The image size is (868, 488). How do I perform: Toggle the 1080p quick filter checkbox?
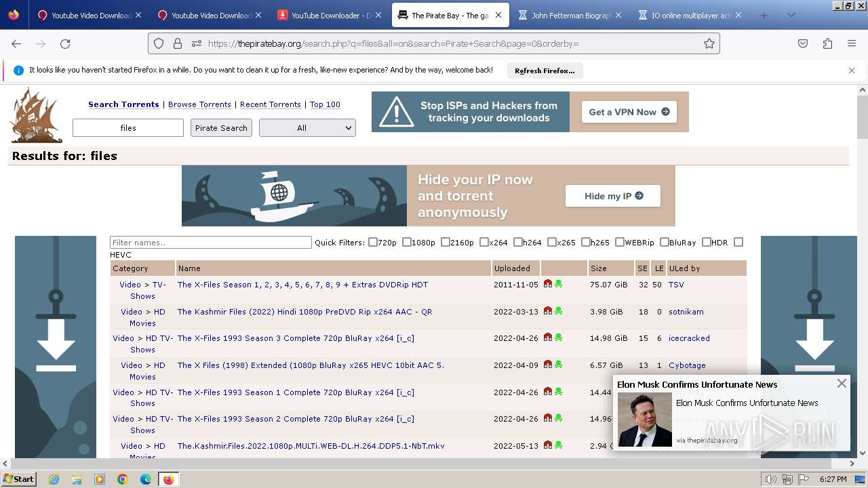(407, 242)
